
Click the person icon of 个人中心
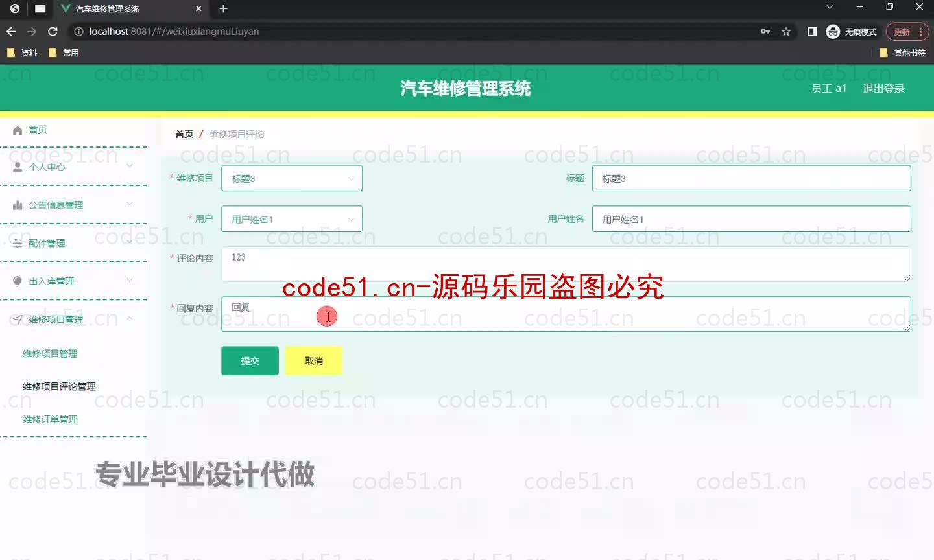tap(18, 167)
